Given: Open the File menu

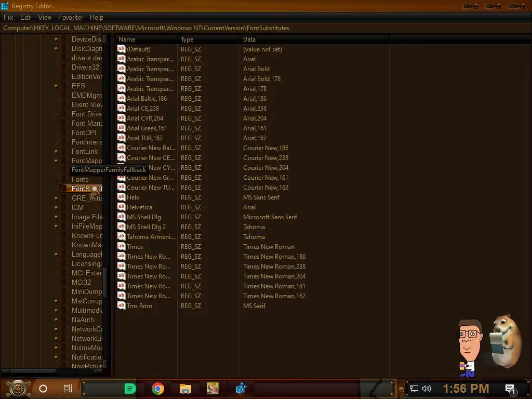Looking at the screenshot, I should [8, 17].
